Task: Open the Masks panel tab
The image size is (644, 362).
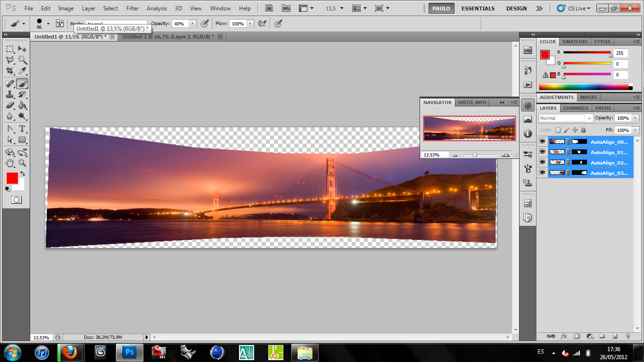Action: pos(588,97)
